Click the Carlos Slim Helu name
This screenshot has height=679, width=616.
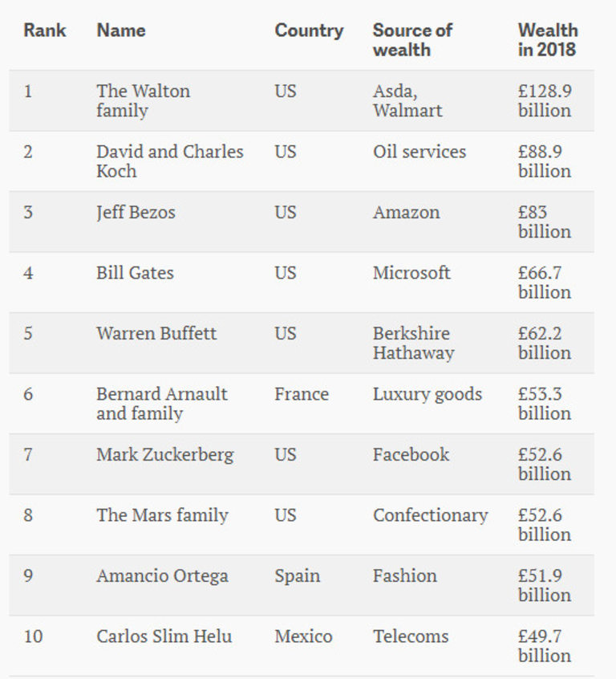(x=164, y=636)
